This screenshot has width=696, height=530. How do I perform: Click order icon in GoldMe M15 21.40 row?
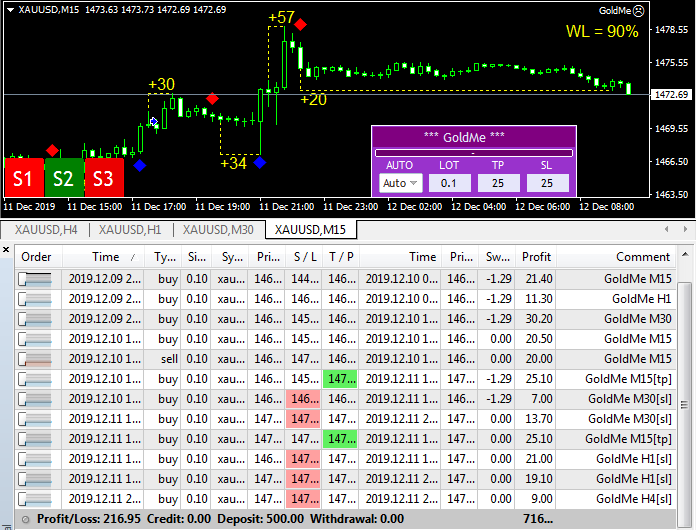35,279
